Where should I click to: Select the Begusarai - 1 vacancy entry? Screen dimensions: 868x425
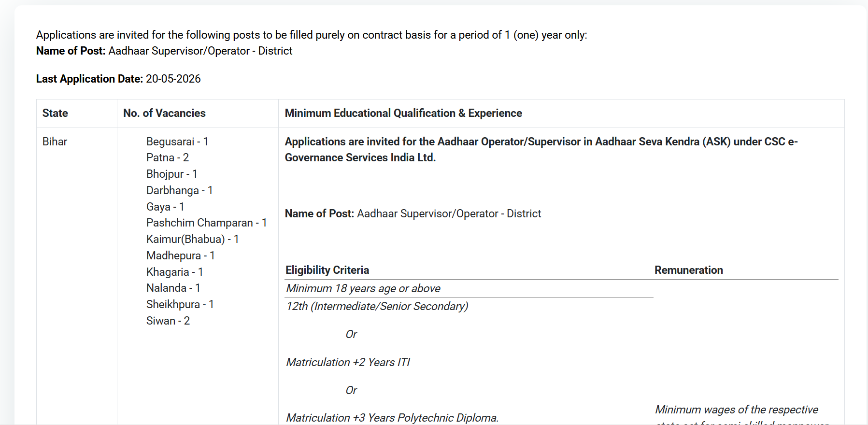[x=177, y=142]
